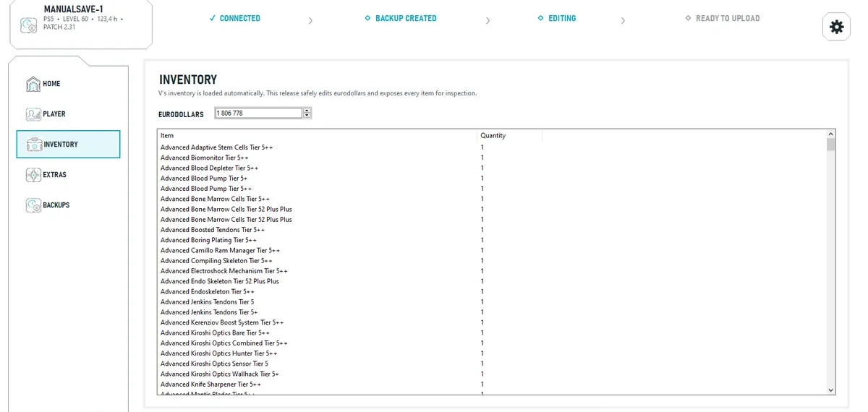Click the INVENTORY page heading
868x412 pixels.
[188, 80]
